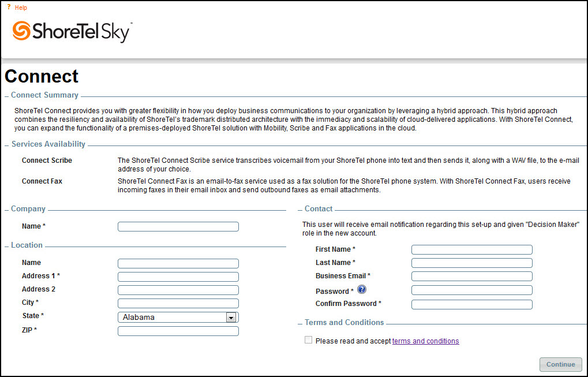Click the question mark Help icon

pos(9,7)
